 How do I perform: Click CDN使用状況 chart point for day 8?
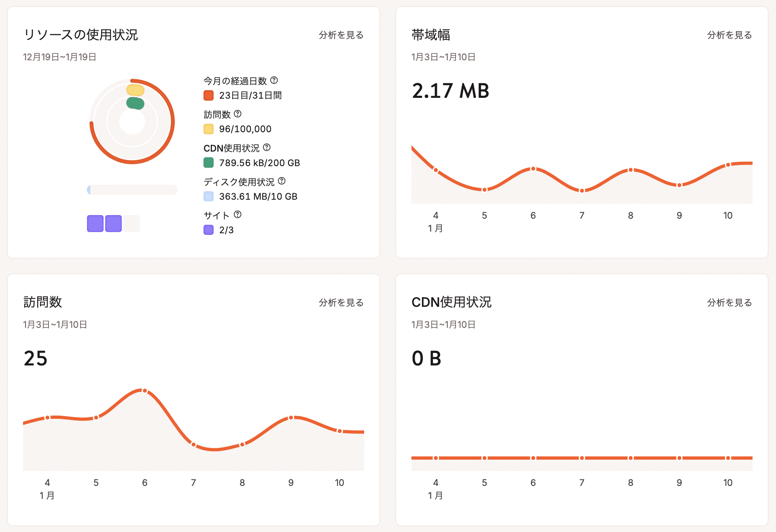tap(630, 458)
